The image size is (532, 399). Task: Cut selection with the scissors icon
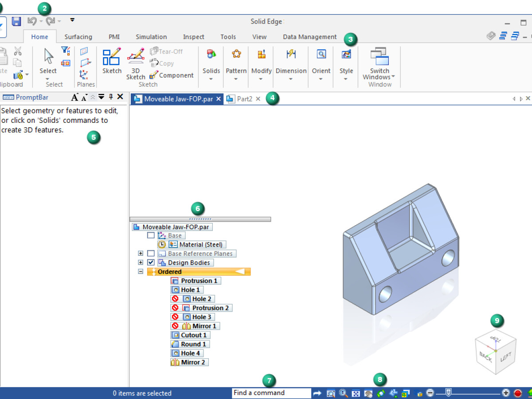18,51
